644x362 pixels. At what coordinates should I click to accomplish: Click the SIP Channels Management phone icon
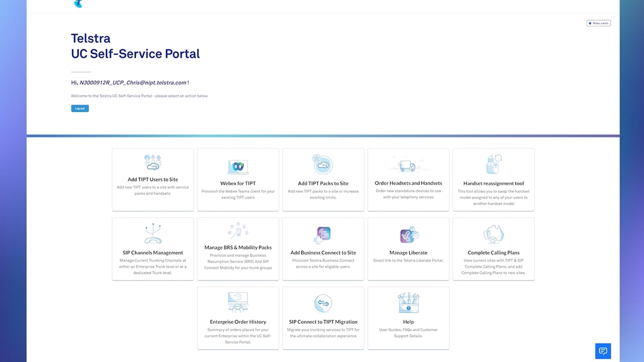[152, 234]
